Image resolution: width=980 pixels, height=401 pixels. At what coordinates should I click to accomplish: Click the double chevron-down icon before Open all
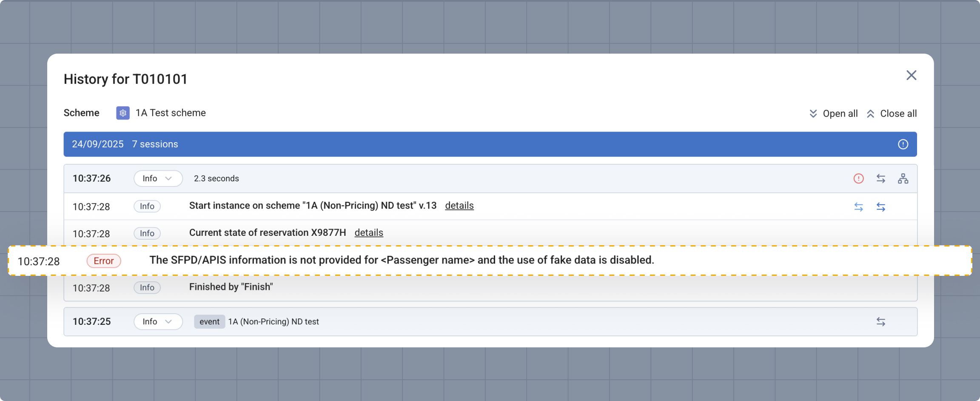click(x=813, y=114)
